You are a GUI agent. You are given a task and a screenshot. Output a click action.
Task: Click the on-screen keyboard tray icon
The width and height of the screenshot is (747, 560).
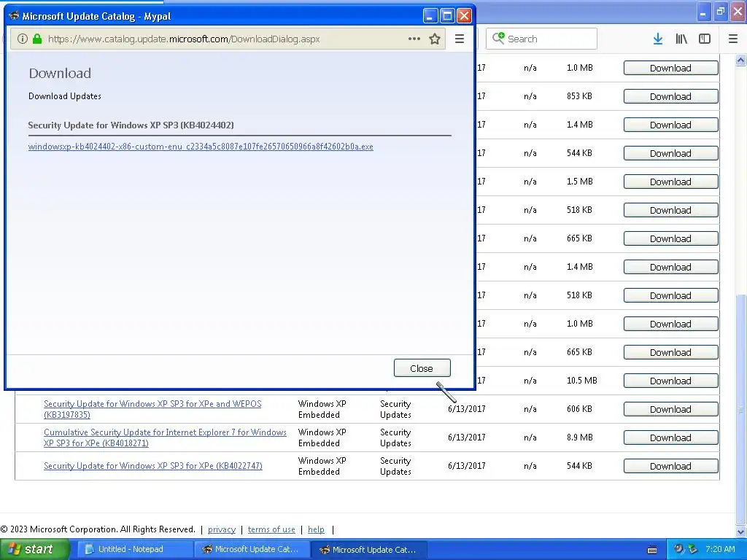[652, 550]
